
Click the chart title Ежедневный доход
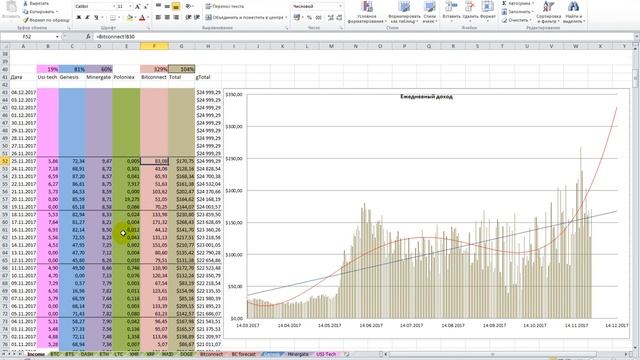[x=426, y=97]
